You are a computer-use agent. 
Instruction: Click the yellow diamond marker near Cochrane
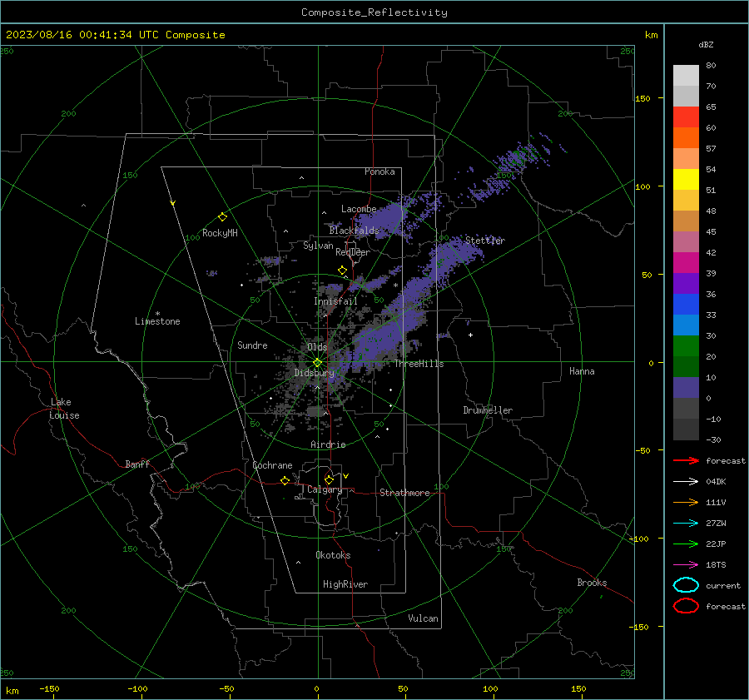285,481
